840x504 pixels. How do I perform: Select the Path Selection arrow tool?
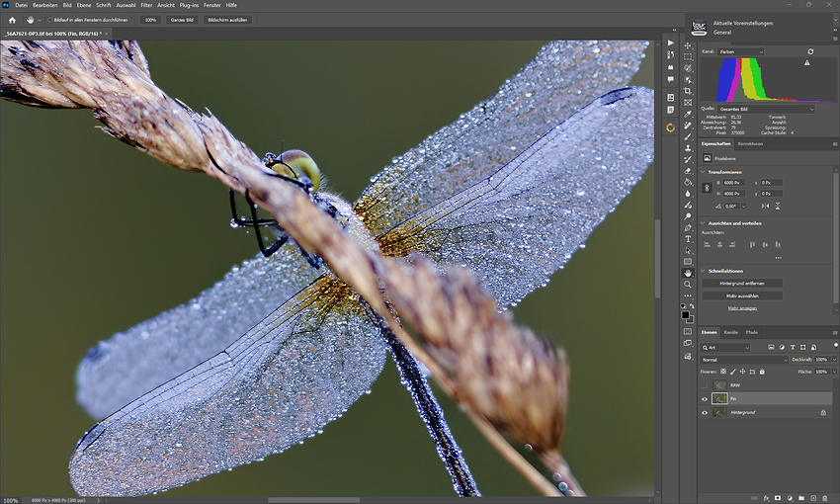(x=688, y=250)
